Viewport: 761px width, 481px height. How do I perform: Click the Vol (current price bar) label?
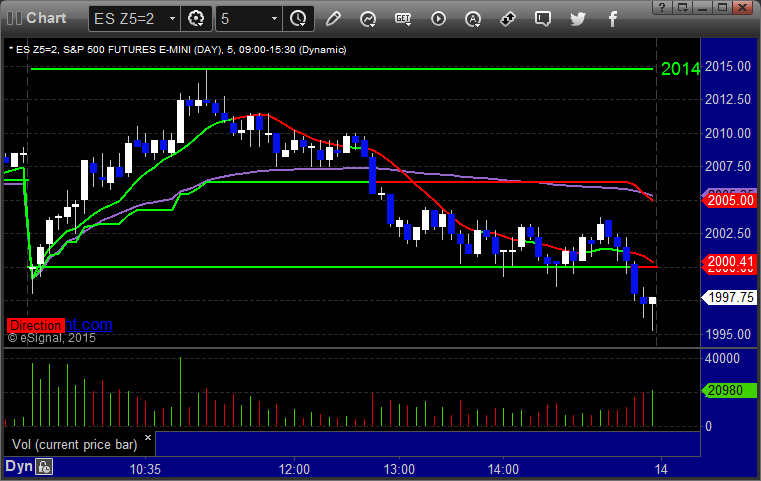pos(75,445)
